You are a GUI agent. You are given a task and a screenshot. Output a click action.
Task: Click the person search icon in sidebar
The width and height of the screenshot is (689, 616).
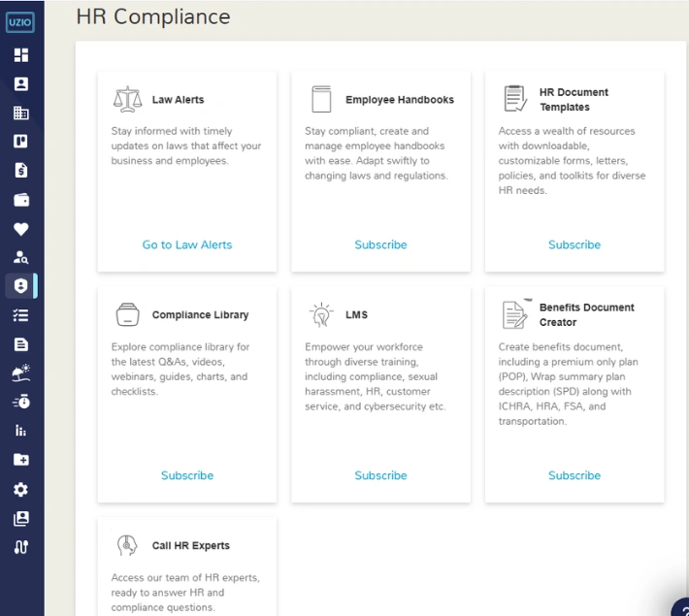(20, 257)
